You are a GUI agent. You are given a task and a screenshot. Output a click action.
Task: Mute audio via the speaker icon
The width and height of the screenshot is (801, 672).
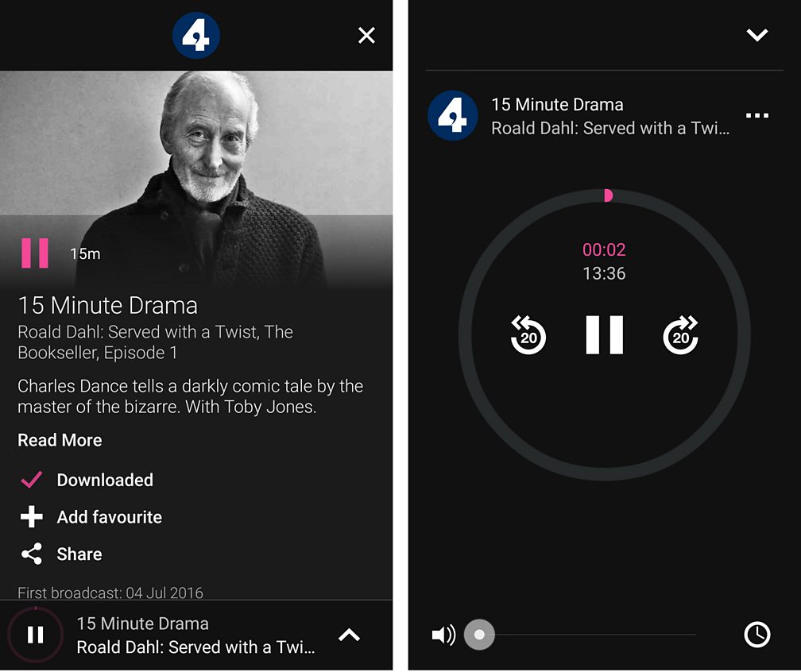(442, 634)
